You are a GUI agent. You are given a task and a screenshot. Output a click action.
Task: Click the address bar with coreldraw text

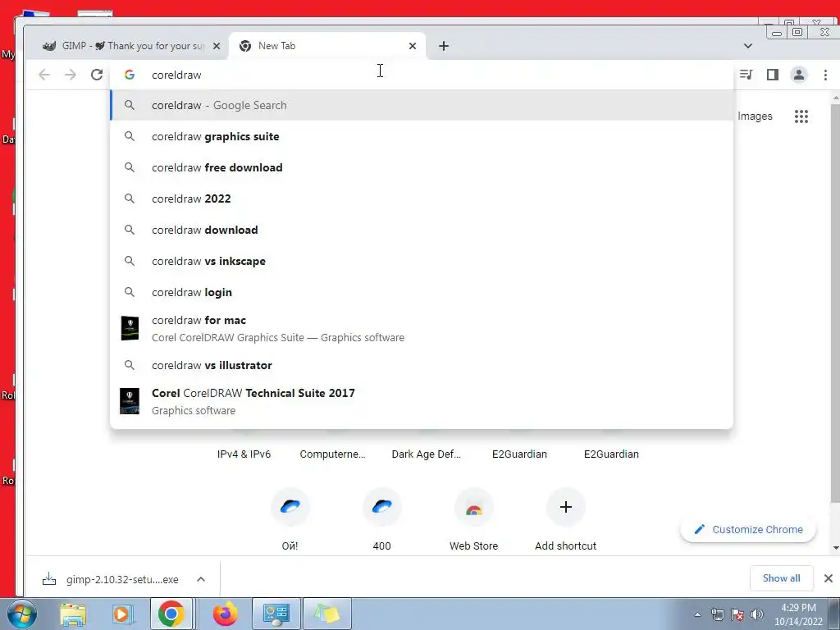pyautogui.click(x=422, y=75)
